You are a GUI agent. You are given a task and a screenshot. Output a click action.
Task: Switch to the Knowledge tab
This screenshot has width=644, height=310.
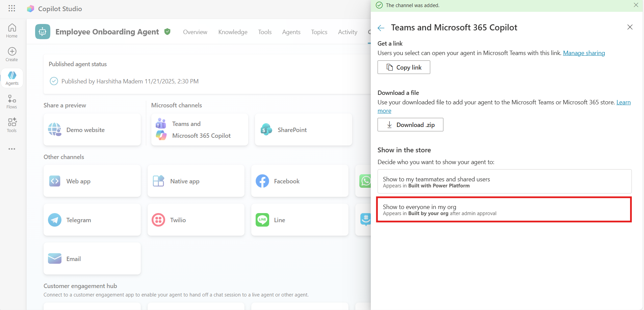click(233, 32)
